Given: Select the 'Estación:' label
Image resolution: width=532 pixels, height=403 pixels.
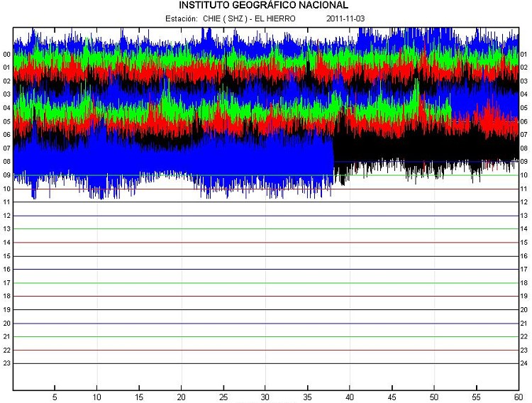Looking at the screenshot, I should pyautogui.click(x=181, y=18).
